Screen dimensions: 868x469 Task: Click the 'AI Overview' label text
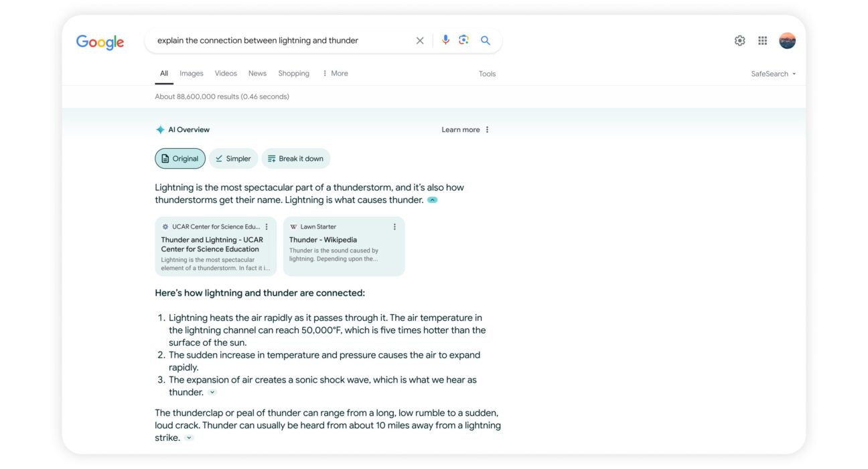click(189, 130)
